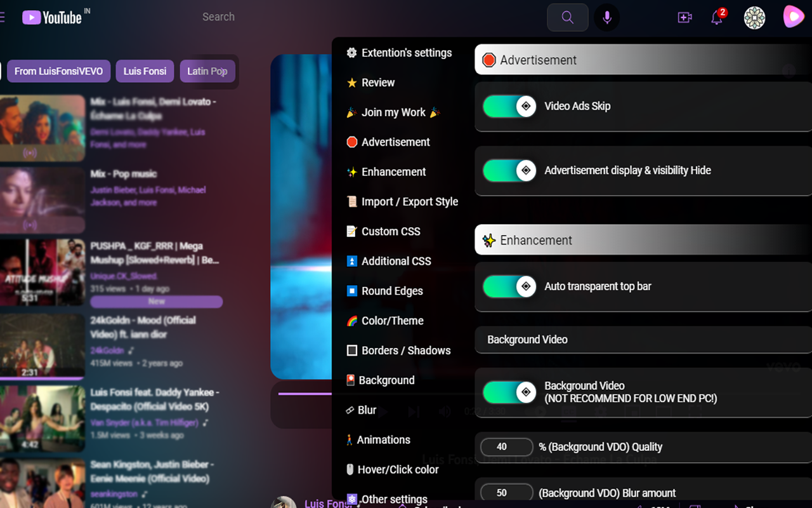
Task: Open Color/Theme section
Action: click(x=385, y=321)
